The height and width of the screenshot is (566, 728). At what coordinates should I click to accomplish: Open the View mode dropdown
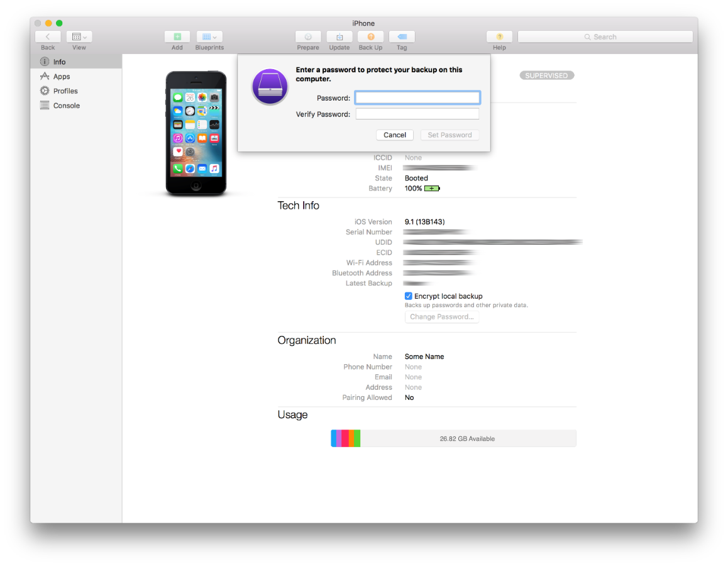point(79,37)
